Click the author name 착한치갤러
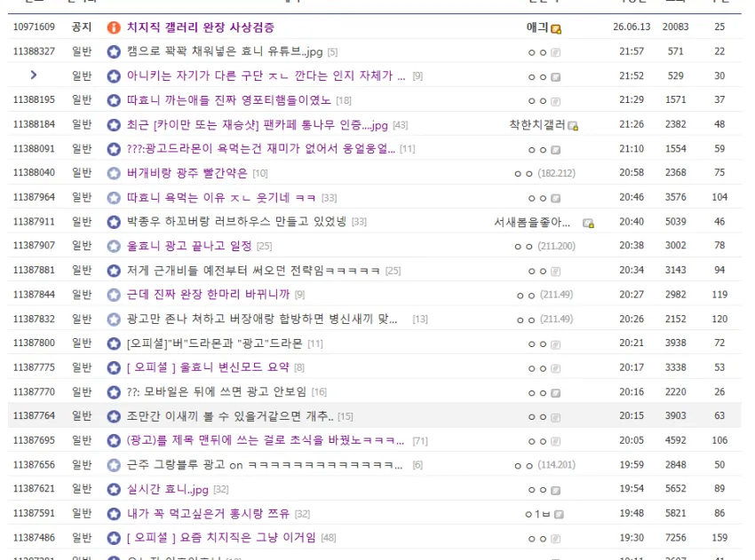 click(x=537, y=124)
